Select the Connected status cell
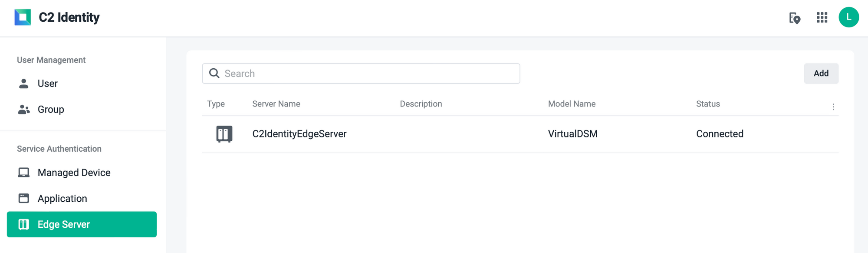 coord(719,134)
